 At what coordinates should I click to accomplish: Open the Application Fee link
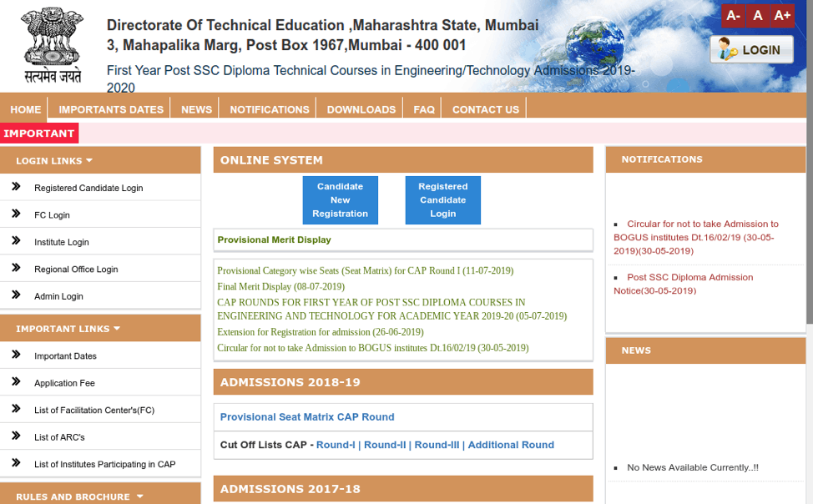[x=64, y=383]
